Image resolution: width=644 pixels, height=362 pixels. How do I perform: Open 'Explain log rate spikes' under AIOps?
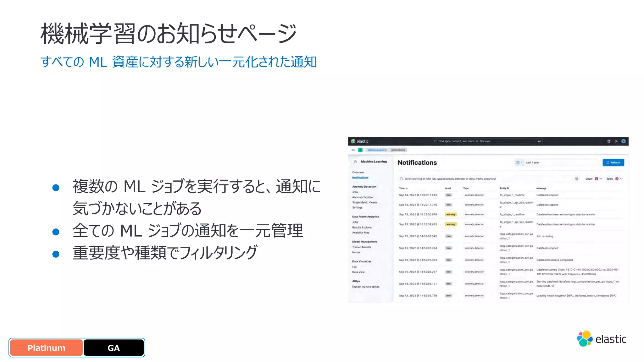click(366, 287)
